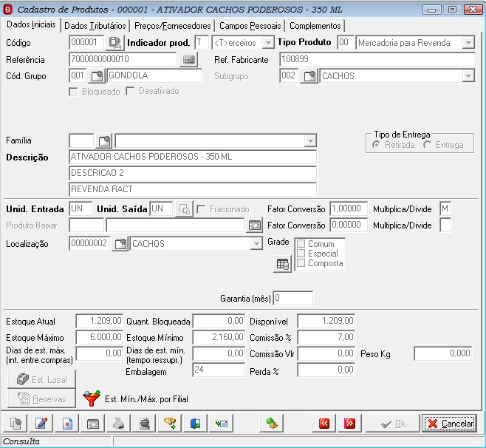The image size is (486, 448).
Task: Open the Grade table grid icon
Action: [282, 264]
